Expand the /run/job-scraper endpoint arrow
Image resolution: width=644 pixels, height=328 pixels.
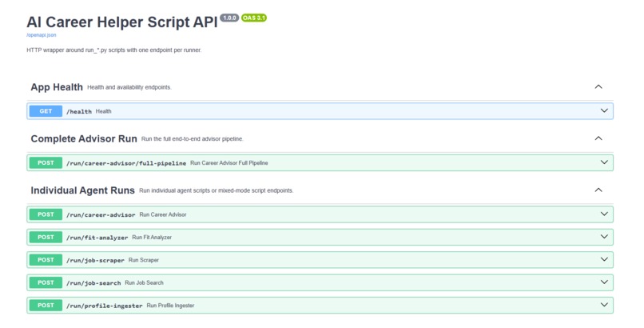click(604, 259)
